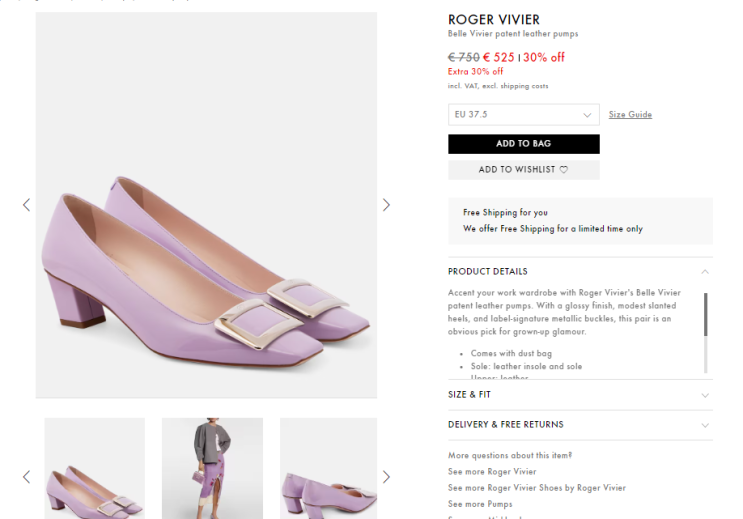Collapse the Product Details section

(x=705, y=271)
